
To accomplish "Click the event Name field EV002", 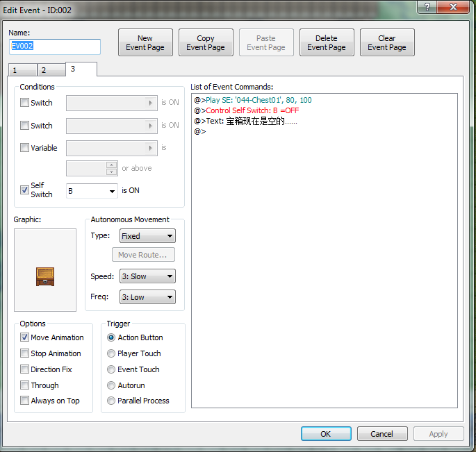I will (x=55, y=47).
